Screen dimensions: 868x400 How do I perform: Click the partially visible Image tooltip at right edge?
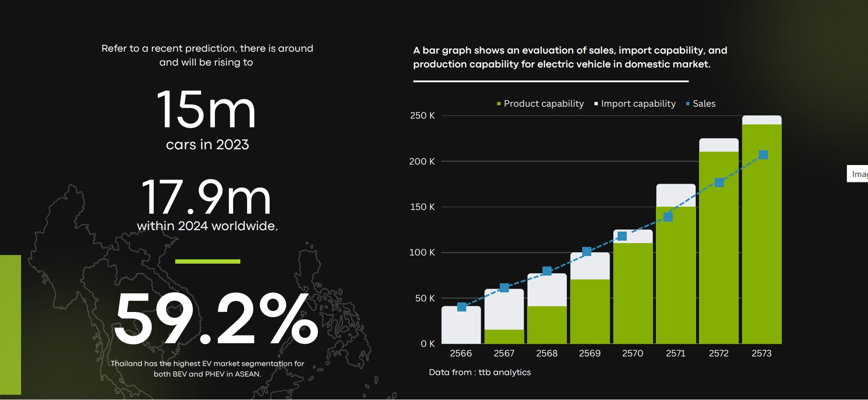857,174
